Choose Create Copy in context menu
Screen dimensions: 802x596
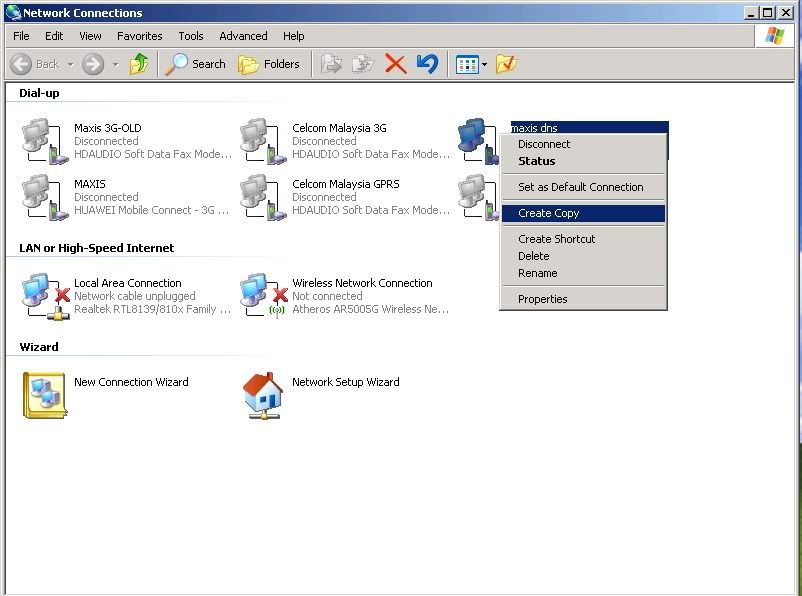point(583,213)
